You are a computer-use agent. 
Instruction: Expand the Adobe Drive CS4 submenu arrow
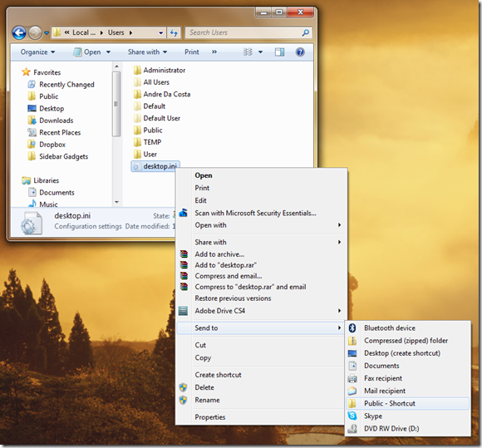tap(339, 311)
